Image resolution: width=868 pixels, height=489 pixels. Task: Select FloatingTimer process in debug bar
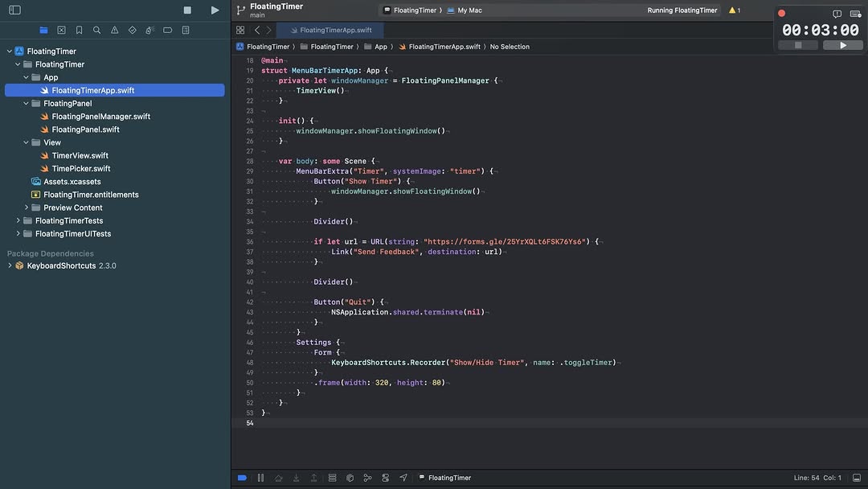444,478
